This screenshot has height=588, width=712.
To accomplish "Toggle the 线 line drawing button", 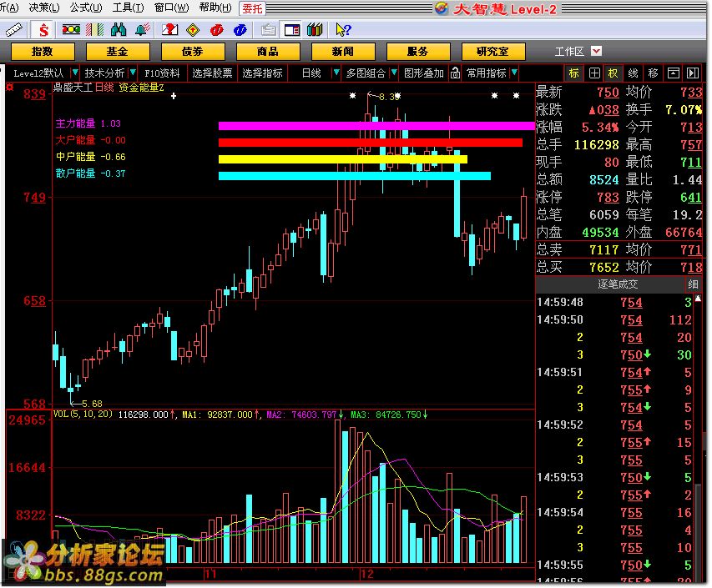I will [x=633, y=73].
